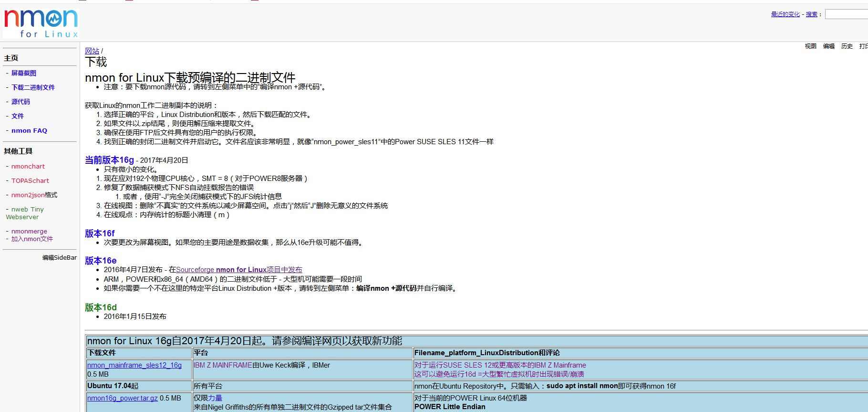The width and height of the screenshot is (868, 412).
Task: Open the nmon FAQ page
Action: [29, 130]
